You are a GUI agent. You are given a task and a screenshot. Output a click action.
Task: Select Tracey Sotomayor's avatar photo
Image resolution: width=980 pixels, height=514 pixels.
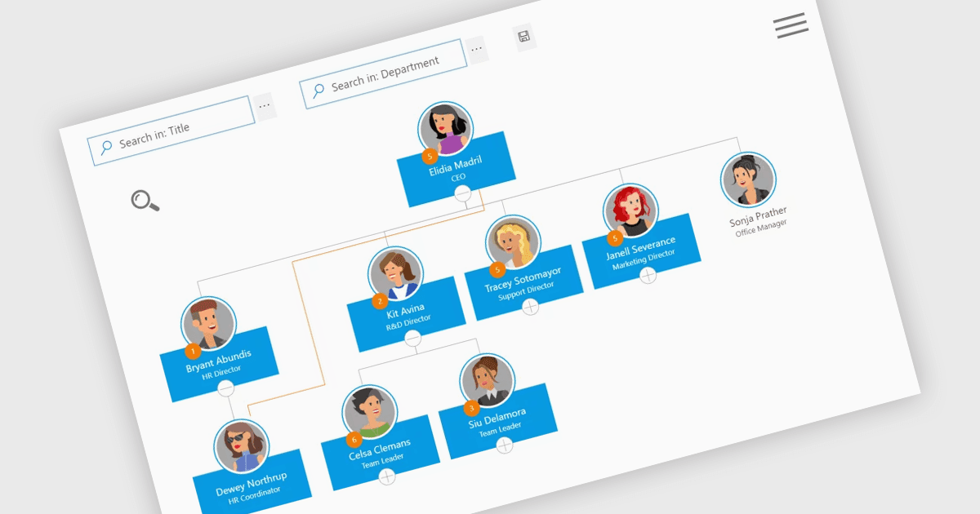point(513,243)
